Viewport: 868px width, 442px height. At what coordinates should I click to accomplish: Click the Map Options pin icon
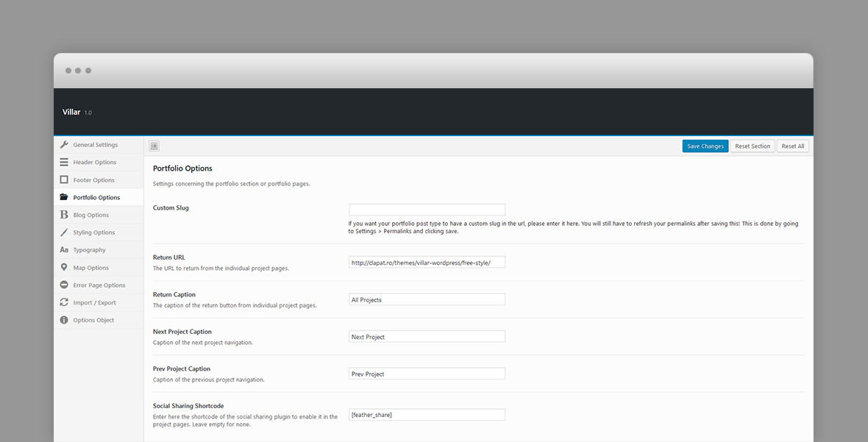[64, 267]
